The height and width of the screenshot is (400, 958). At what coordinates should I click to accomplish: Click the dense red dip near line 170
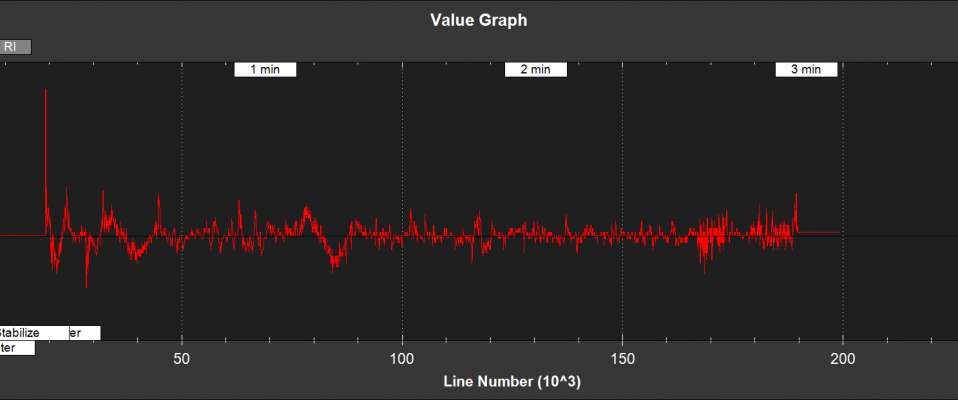click(706, 258)
